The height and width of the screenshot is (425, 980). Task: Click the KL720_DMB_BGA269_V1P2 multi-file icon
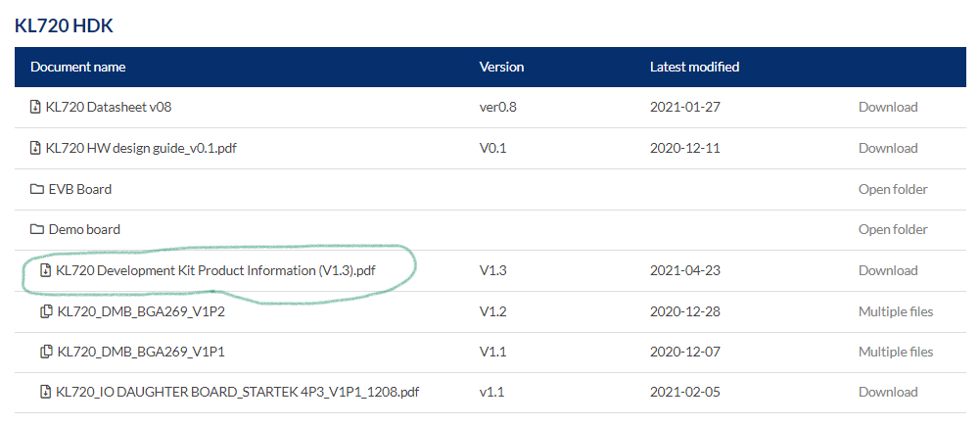pyautogui.click(x=46, y=311)
